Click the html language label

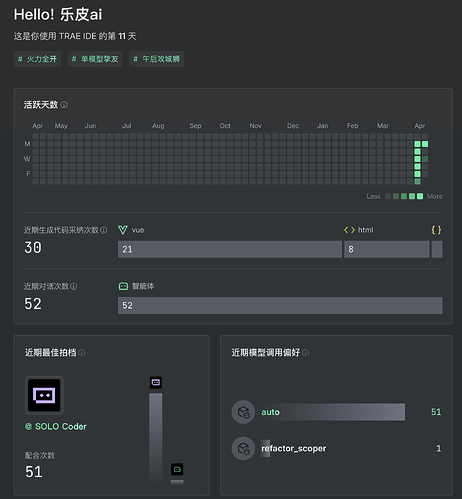tap(366, 230)
